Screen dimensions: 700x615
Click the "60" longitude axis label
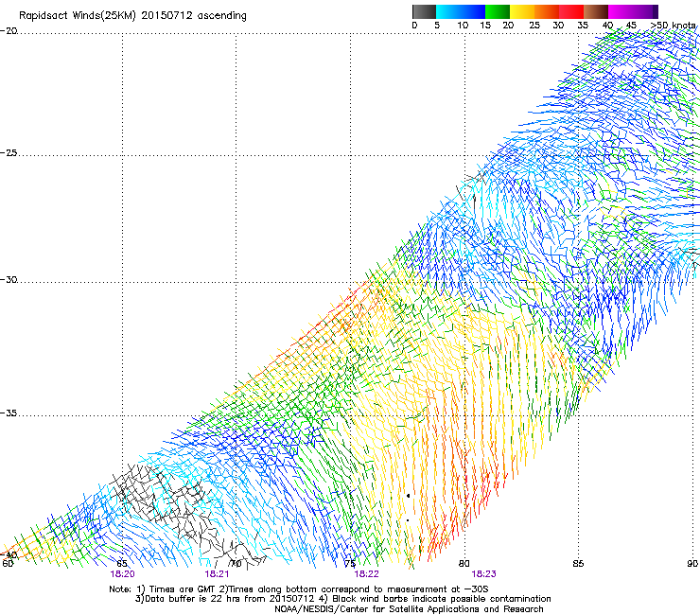pyautogui.click(x=8, y=563)
